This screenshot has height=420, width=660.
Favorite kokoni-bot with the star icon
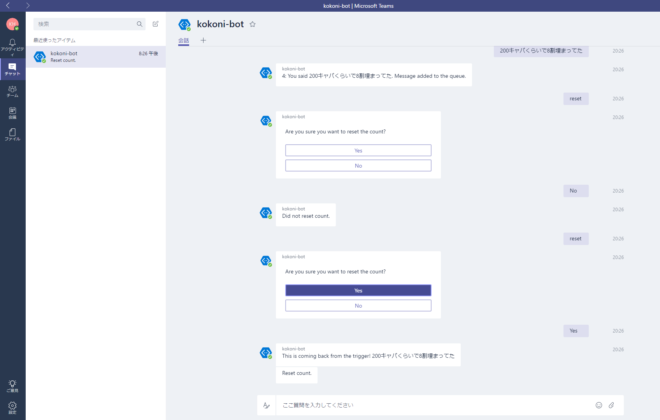pyautogui.click(x=252, y=23)
